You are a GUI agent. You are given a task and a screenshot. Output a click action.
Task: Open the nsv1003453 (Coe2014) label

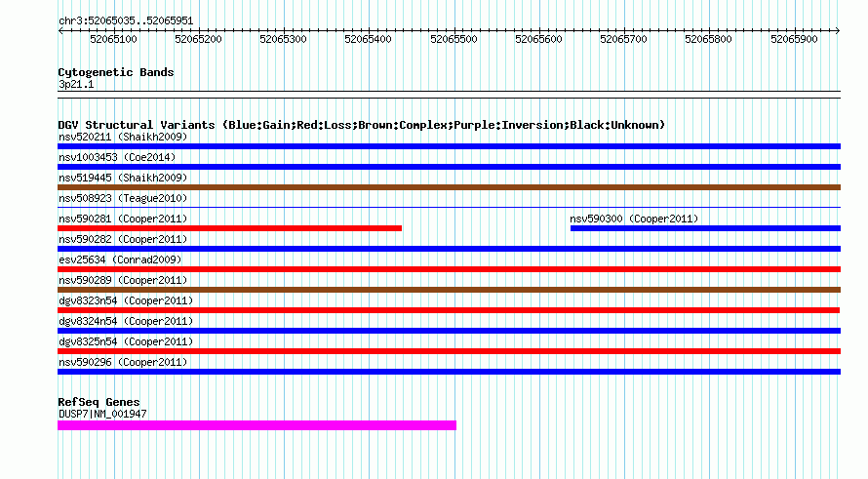pyautogui.click(x=117, y=157)
